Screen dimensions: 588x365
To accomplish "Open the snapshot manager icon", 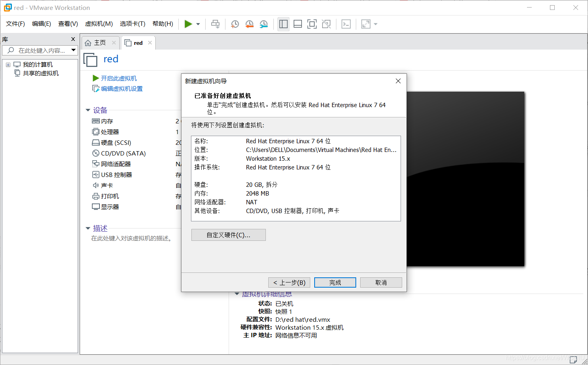I will click(263, 24).
